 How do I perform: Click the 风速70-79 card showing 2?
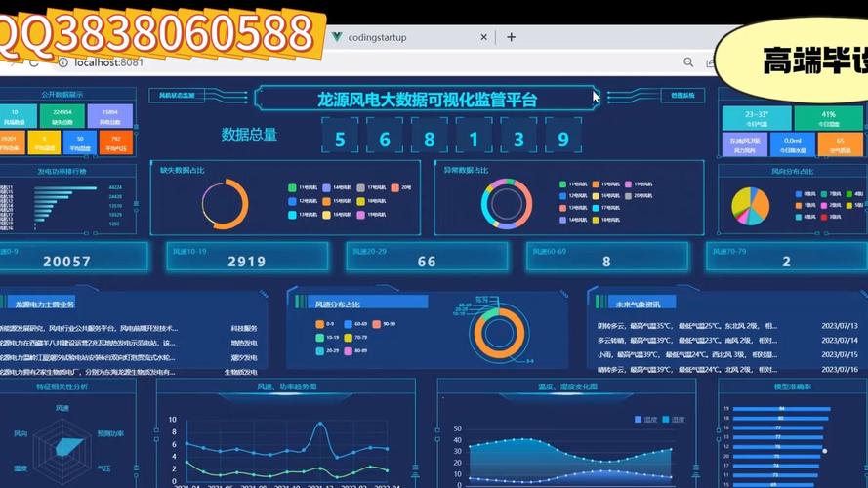click(787, 258)
